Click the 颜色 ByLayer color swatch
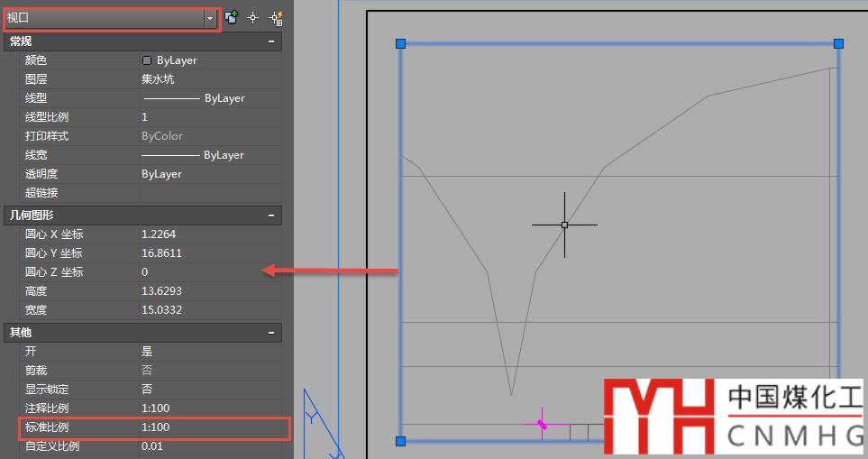 coord(147,60)
